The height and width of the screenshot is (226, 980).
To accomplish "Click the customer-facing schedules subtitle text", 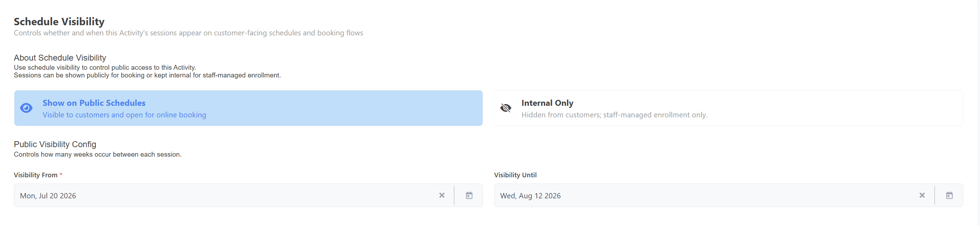I will tap(188, 33).
